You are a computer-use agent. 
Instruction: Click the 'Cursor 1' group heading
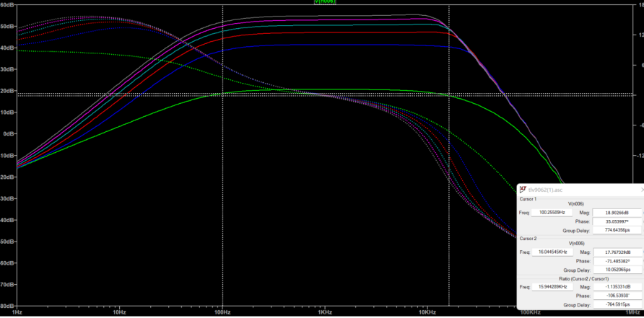[528, 199]
